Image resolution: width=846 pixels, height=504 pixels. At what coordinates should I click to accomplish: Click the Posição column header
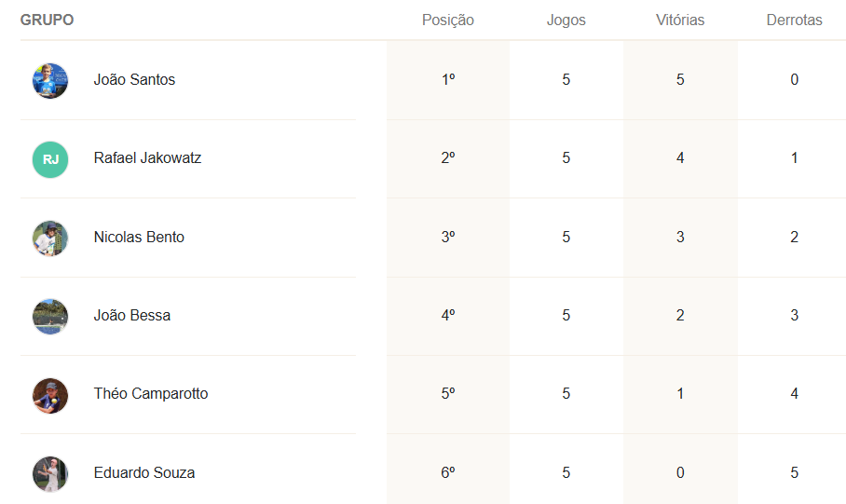pos(448,20)
